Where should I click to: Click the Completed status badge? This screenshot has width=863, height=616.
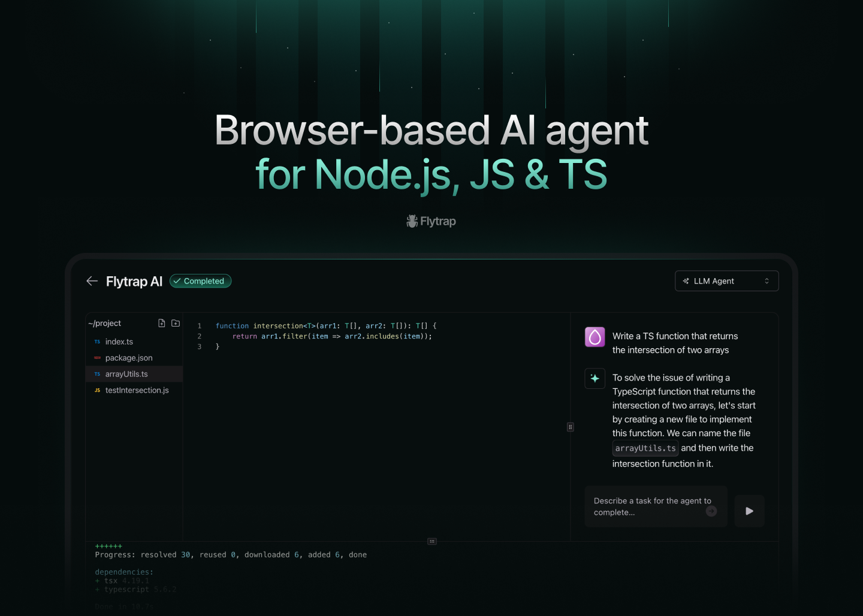click(x=200, y=281)
